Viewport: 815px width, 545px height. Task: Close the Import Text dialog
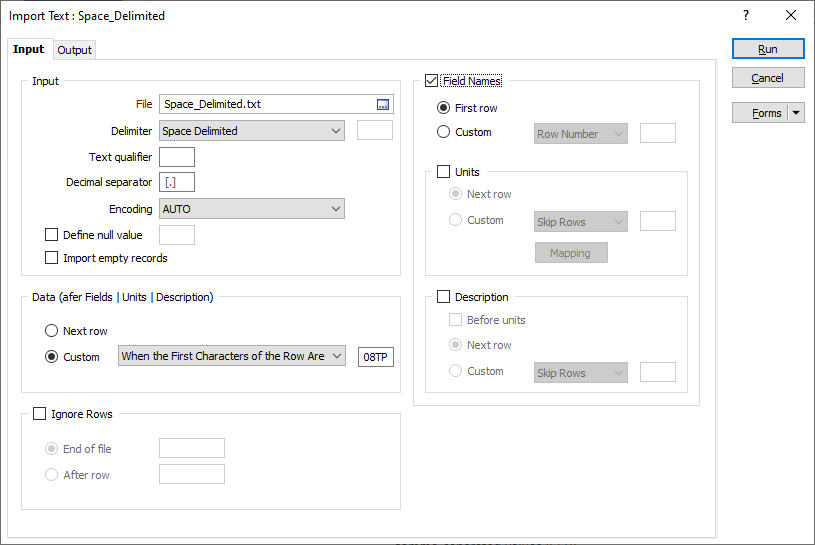(791, 16)
